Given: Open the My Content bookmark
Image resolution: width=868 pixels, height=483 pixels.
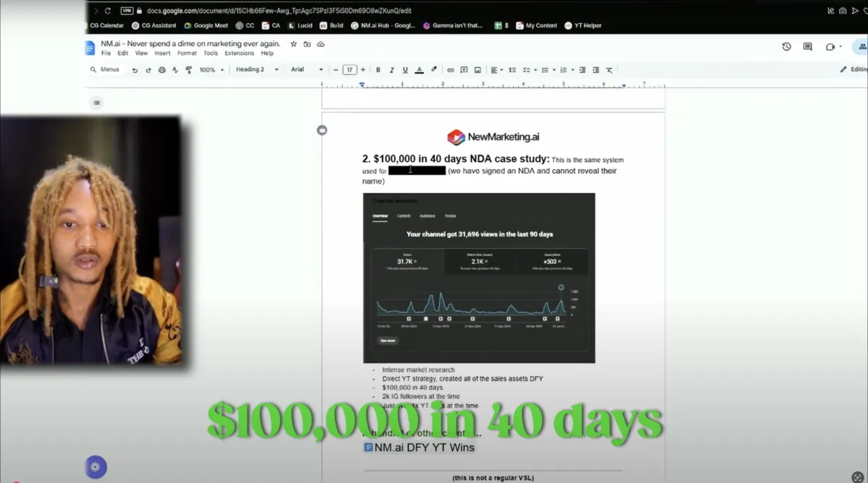Looking at the screenshot, I should point(536,25).
